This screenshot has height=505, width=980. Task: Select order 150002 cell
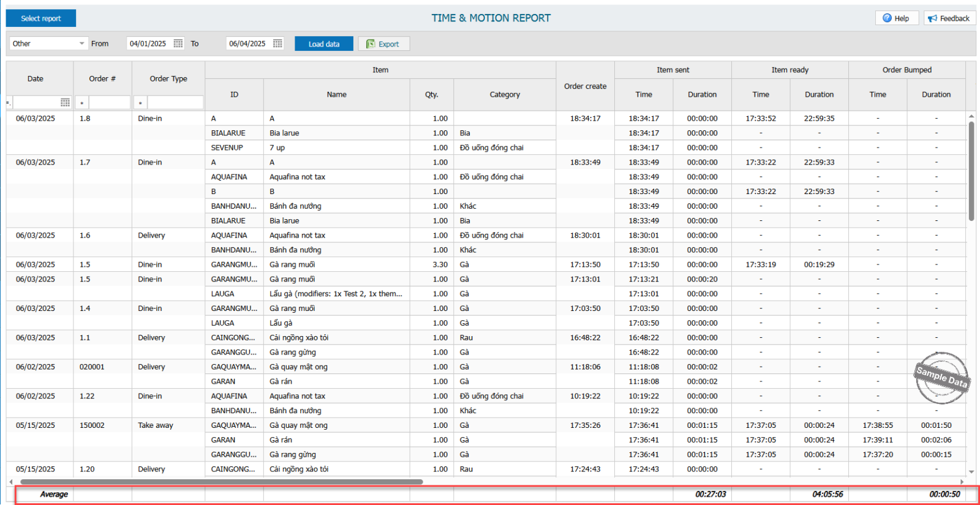point(102,425)
